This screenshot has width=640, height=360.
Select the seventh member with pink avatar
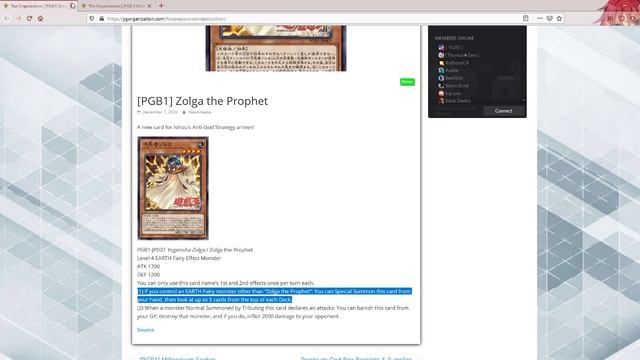tap(441, 93)
